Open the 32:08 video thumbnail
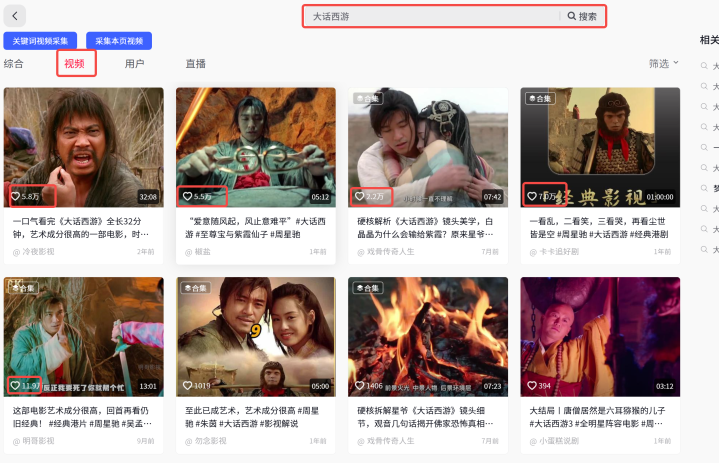Image resolution: width=719 pixels, height=463 pixels. pos(83,147)
